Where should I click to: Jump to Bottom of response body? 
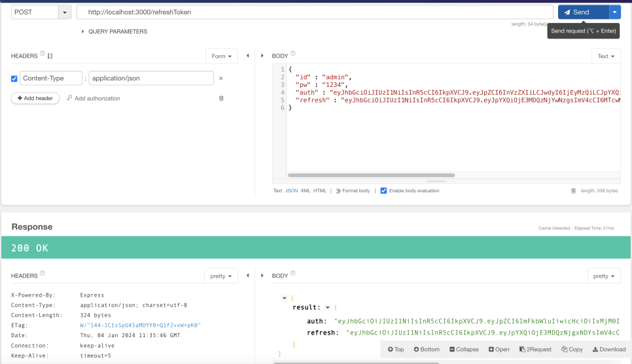[427, 350]
